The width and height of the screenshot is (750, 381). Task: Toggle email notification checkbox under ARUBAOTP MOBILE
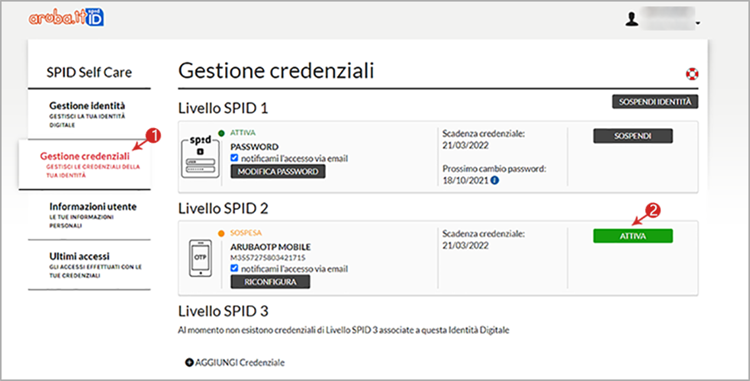click(234, 268)
